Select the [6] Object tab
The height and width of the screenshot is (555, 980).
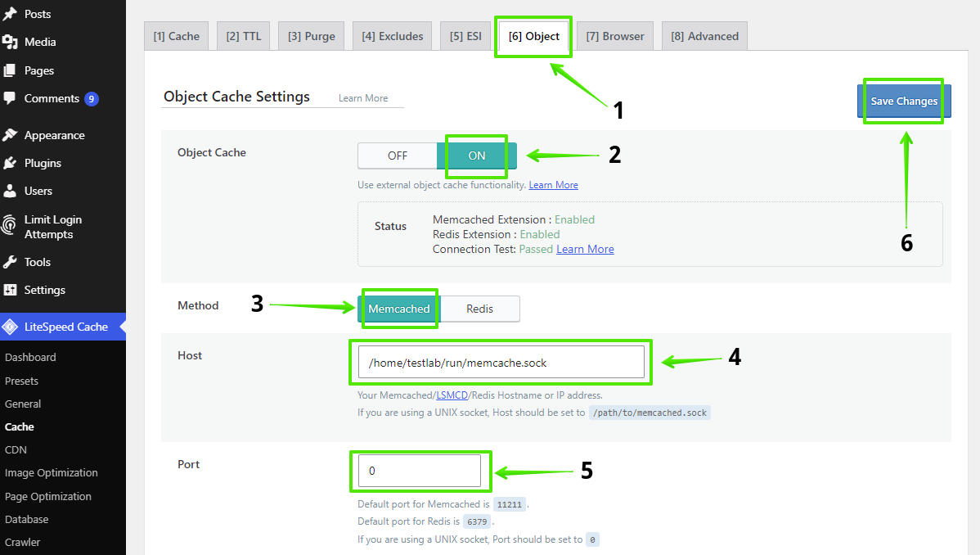pos(533,36)
